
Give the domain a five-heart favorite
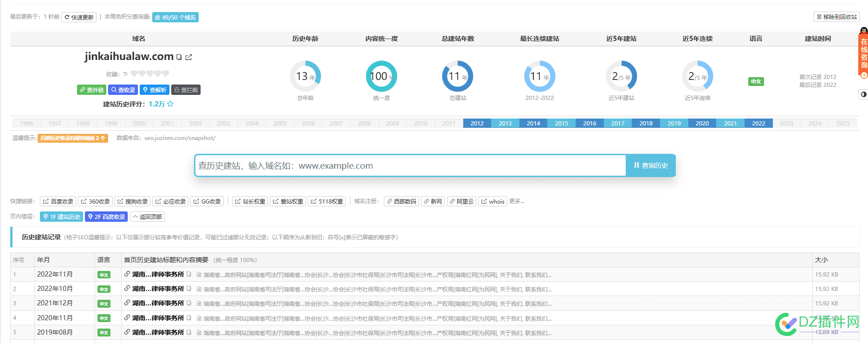[166, 73]
